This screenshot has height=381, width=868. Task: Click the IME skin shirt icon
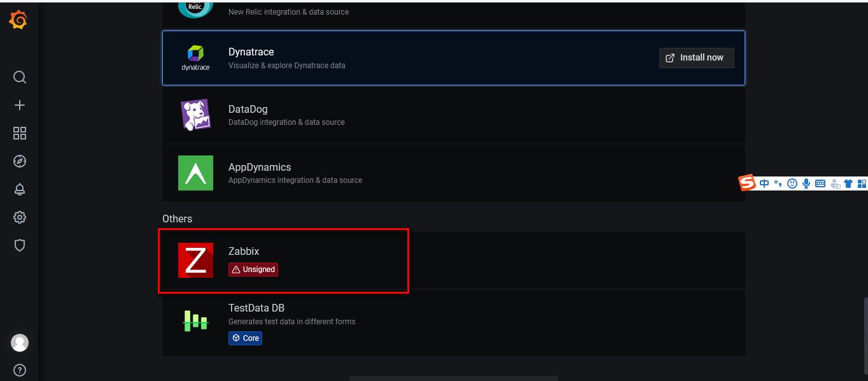tap(848, 183)
